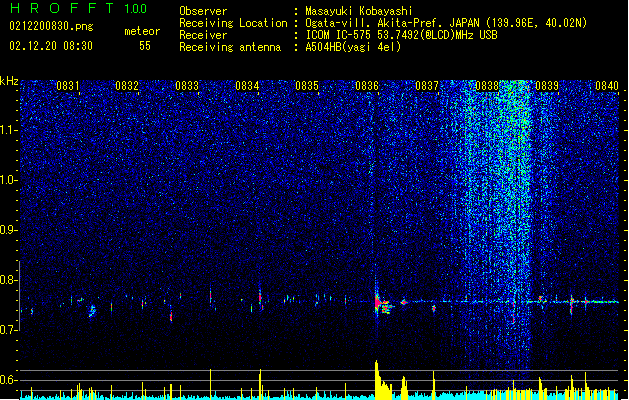Click antenna value A504HB(yagi 4el)
This screenshot has height=400, width=629.
click(353, 47)
